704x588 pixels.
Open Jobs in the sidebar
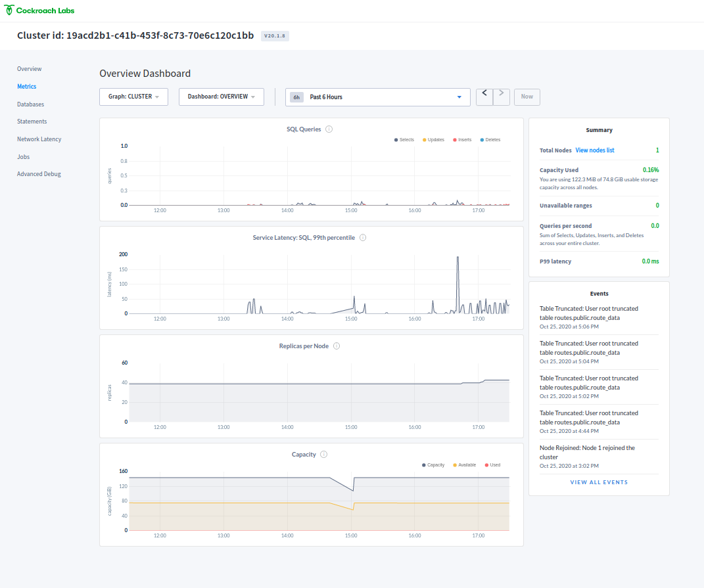(24, 156)
